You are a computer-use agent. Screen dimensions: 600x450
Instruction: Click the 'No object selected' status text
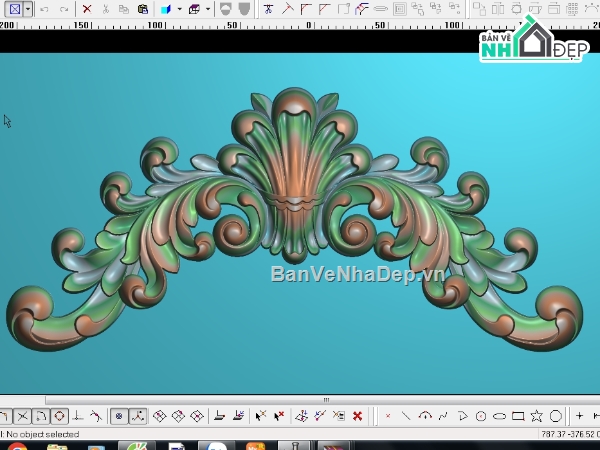pos(43,434)
